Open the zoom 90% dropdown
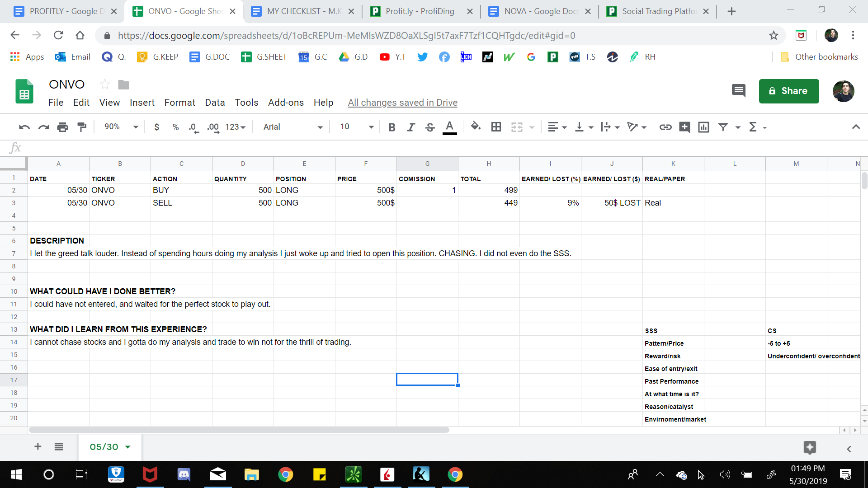 (121, 127)
